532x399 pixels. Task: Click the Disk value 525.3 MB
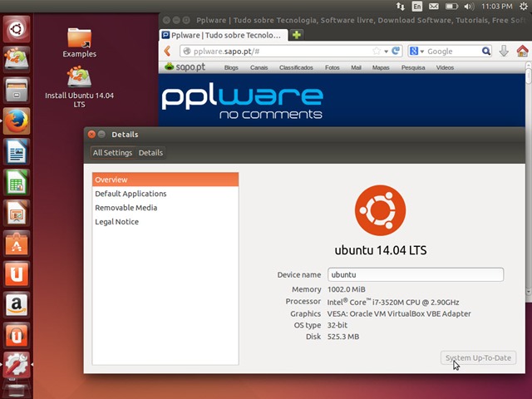coord(343,337)
